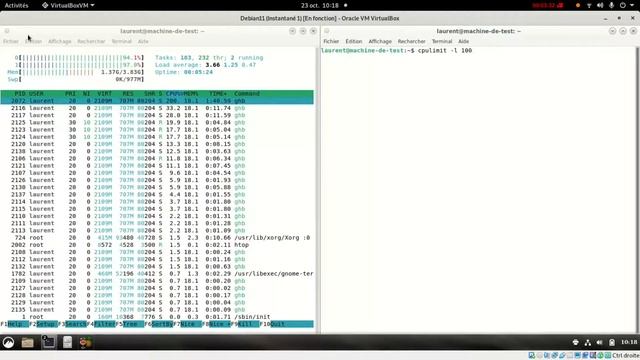Screen dimensions: 640x360
Task: Expand the host system menu arrow
Action: point(632,5)
